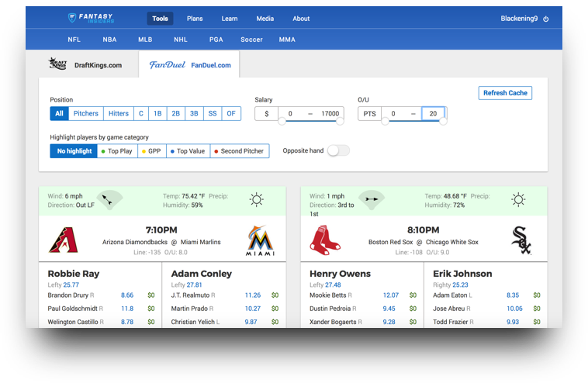Open the Fantasy Insiders logo home link
This screenshot has height=383, width=588.
[91, 18]
